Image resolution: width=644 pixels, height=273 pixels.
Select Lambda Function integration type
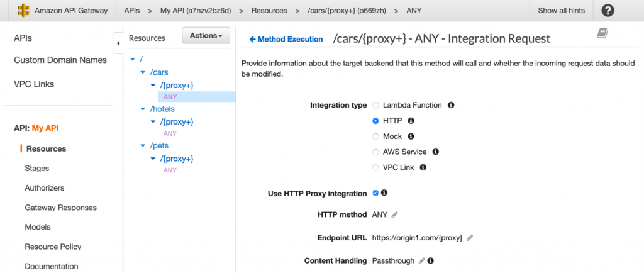(375, 106)
